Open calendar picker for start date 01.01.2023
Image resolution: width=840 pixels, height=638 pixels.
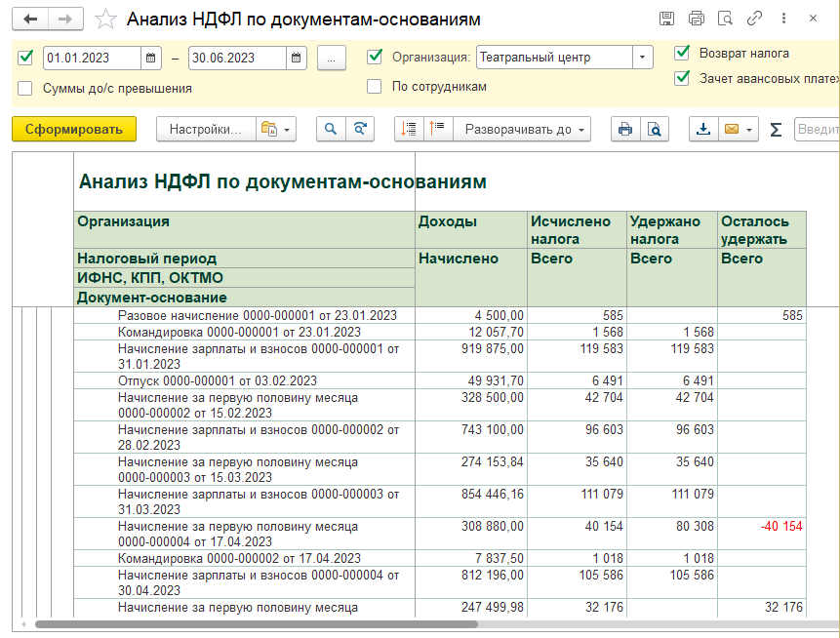coord(150,58)
